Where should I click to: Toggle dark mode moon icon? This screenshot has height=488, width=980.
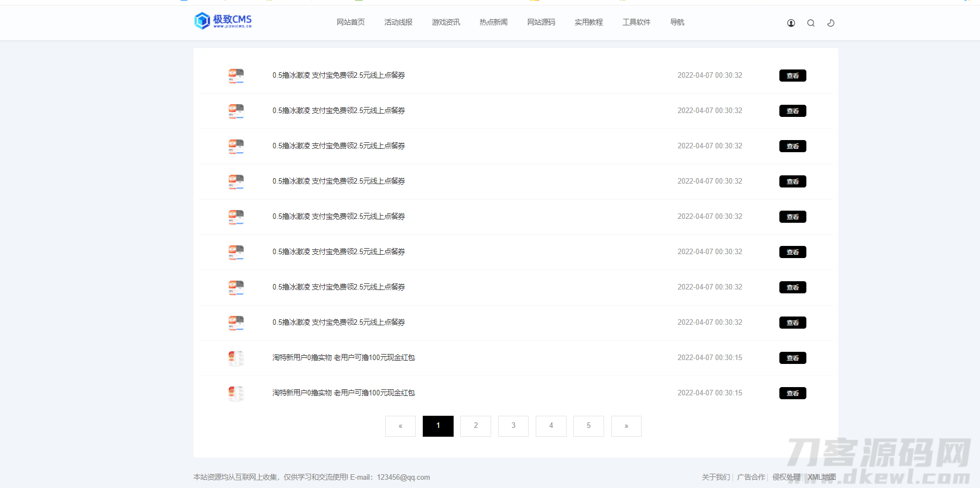click(831, 23)
